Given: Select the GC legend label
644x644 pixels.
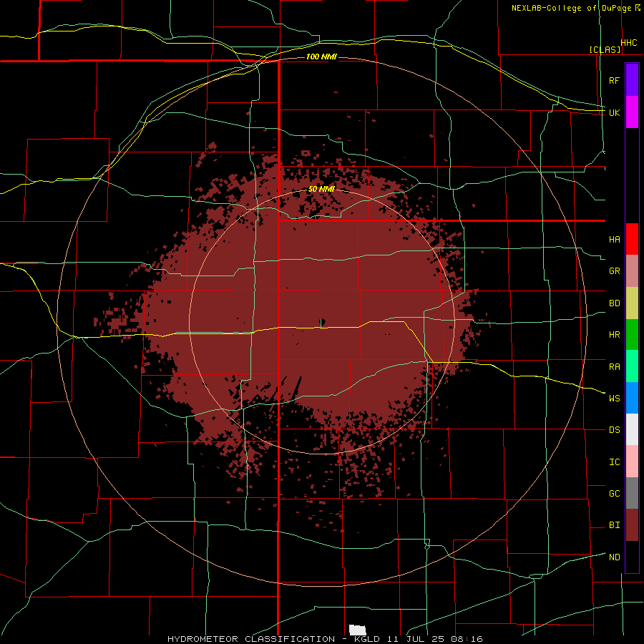Looking at the screenshot, I should 614,494.
